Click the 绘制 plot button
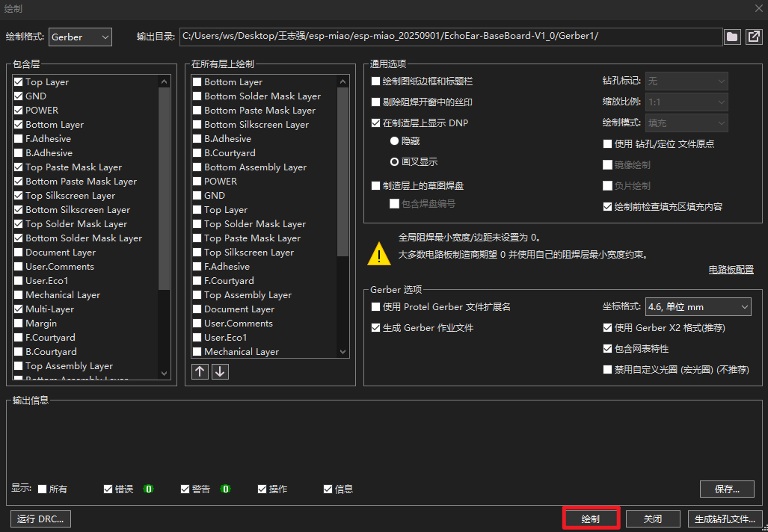 tap(590, 519)
